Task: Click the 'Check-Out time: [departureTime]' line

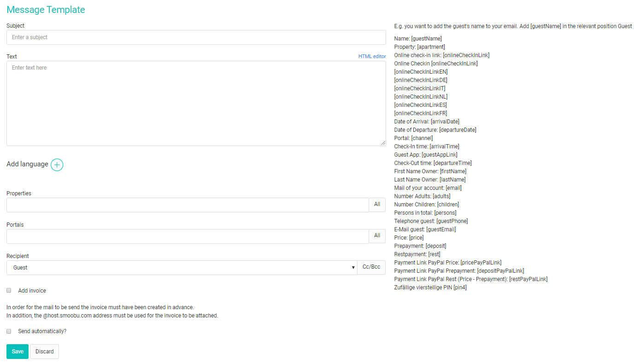Action: [433, 163]
